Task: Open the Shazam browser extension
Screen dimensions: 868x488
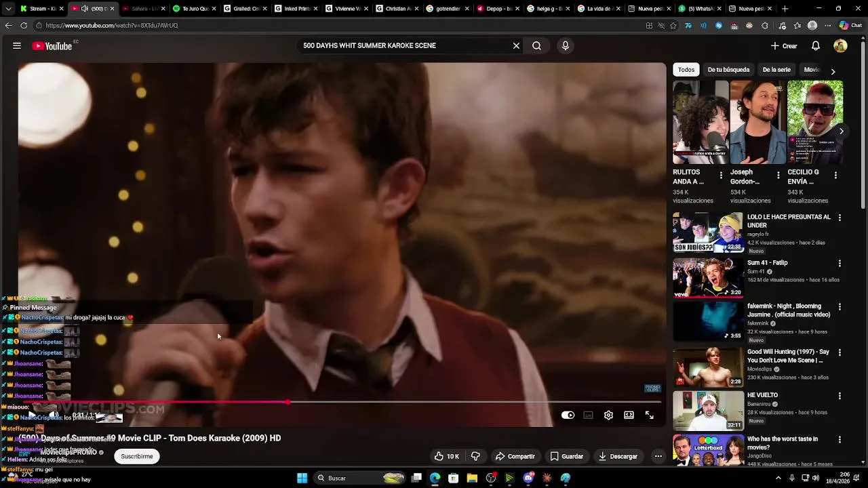Action: [719, 26]
